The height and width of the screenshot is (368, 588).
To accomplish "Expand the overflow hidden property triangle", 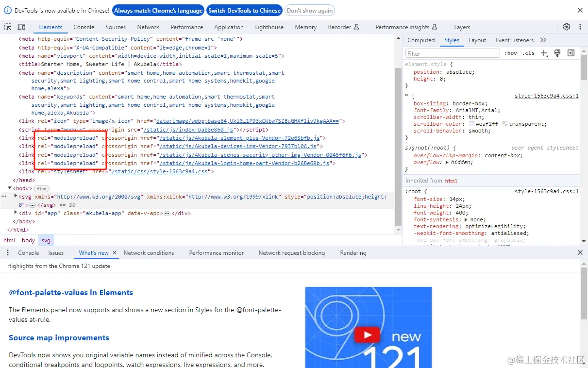I will (447, 162).
